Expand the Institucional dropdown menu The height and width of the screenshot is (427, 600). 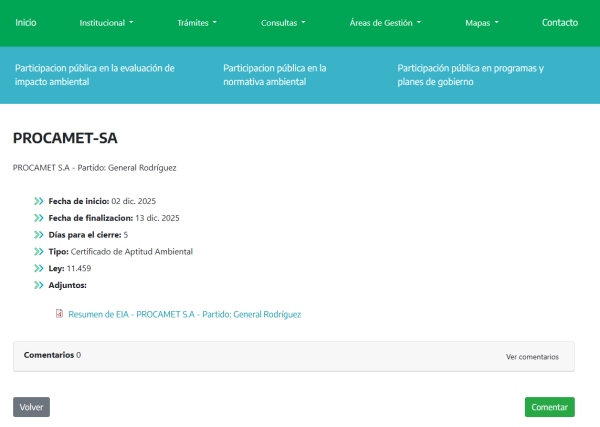[x=105, y=22]
